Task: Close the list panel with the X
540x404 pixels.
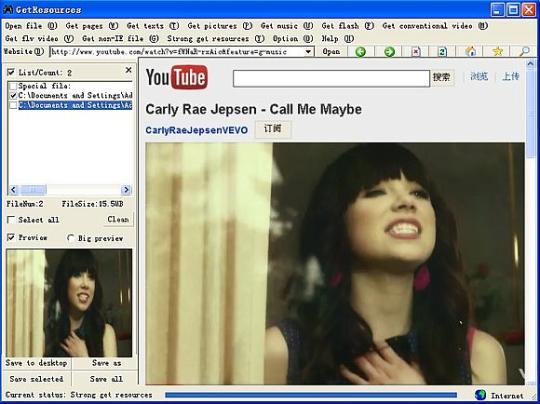Action: point(128,70)
